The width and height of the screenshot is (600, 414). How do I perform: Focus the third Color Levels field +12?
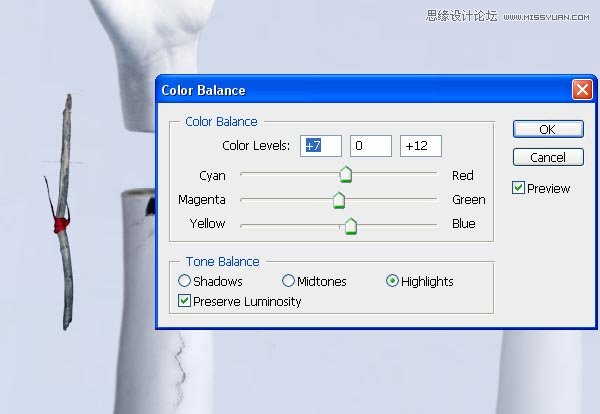click(x=421, y=146)
